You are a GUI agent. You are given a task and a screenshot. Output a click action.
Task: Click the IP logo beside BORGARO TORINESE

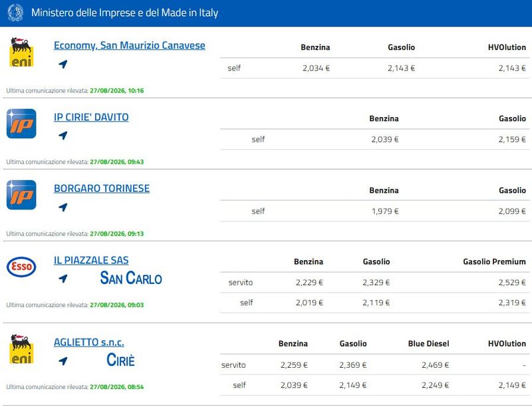21,195
